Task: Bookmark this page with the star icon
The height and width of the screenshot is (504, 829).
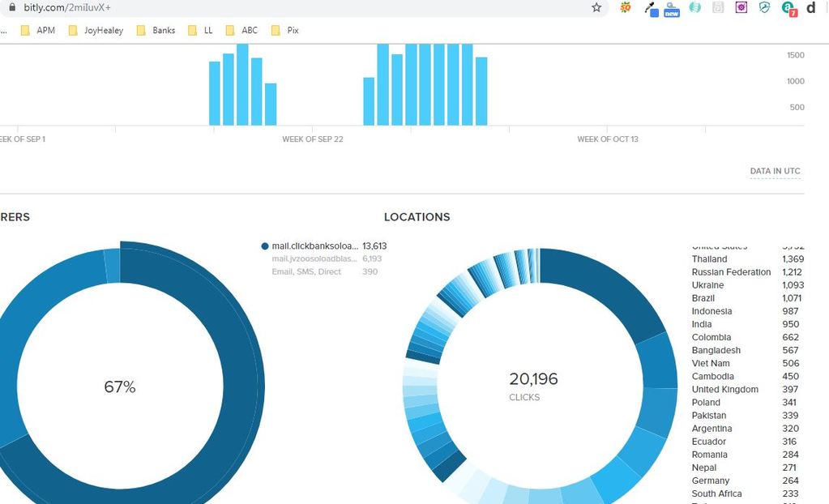Action: tap(596, 7)
